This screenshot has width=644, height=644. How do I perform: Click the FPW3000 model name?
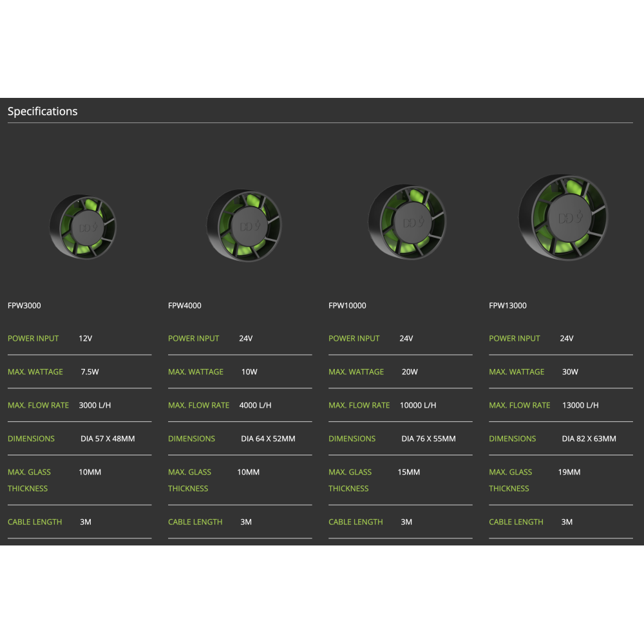click(x=24, y=305)
